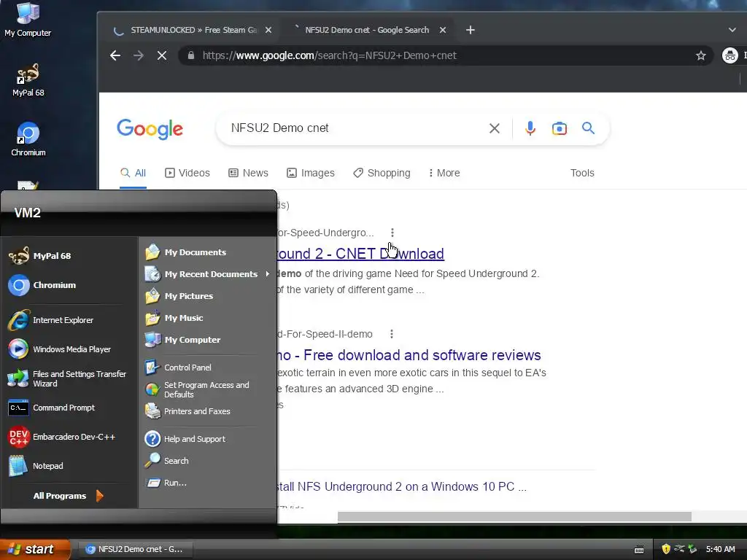Expand the browser tab search dropdown

coord(732,30)
